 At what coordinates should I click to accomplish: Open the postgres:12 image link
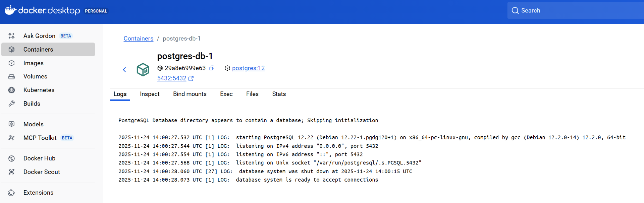coord(248,68)
